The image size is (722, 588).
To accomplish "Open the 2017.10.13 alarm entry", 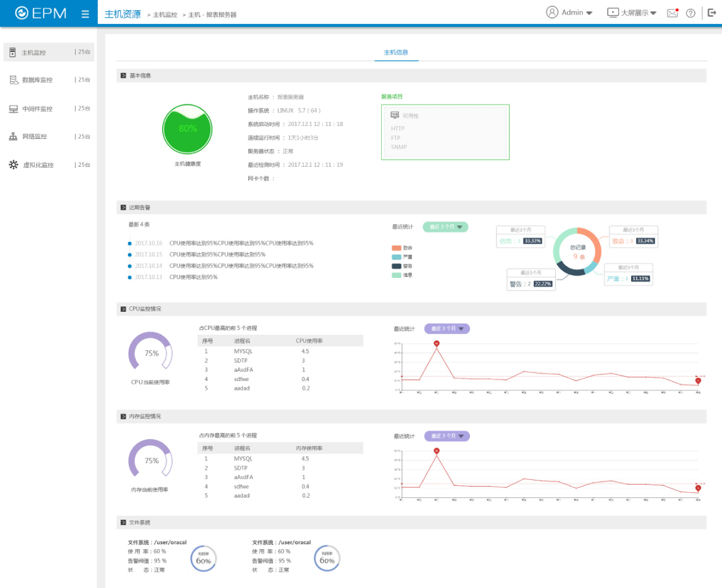I will (x=173, y=277).
